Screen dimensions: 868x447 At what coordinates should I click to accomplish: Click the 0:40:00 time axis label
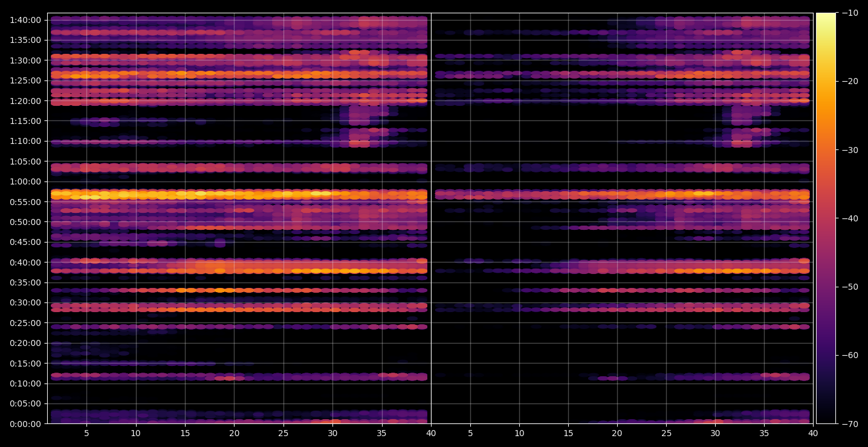pos(25,263)
